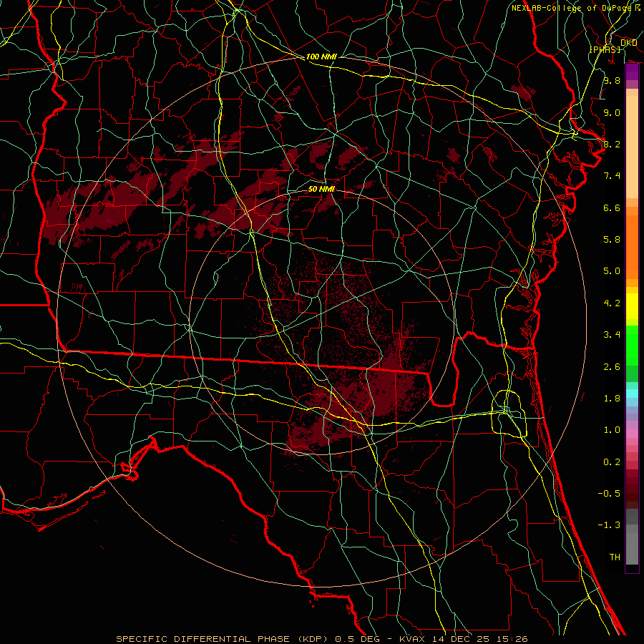Click the 2.6 value on the scale
The height and width of the screenshot is (644, 644).
click(611, 366)
